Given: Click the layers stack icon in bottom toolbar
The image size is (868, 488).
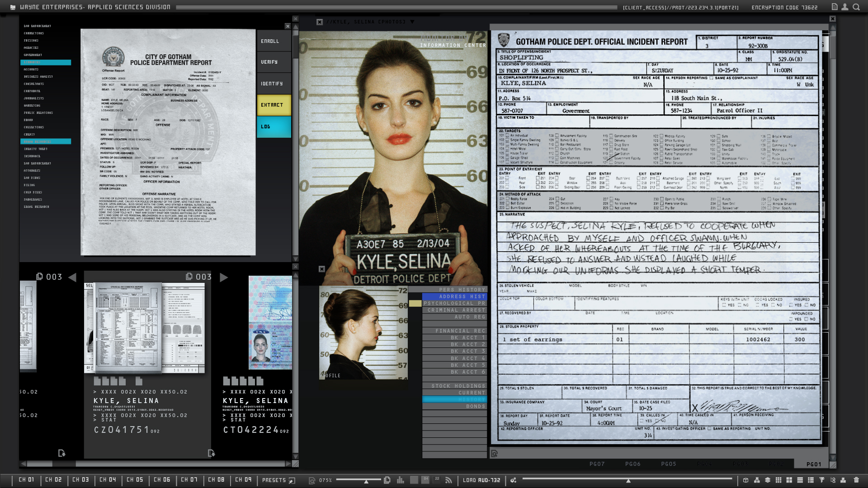Looking at the screenshot, I should pyautogui.click(x=768, y=480).
